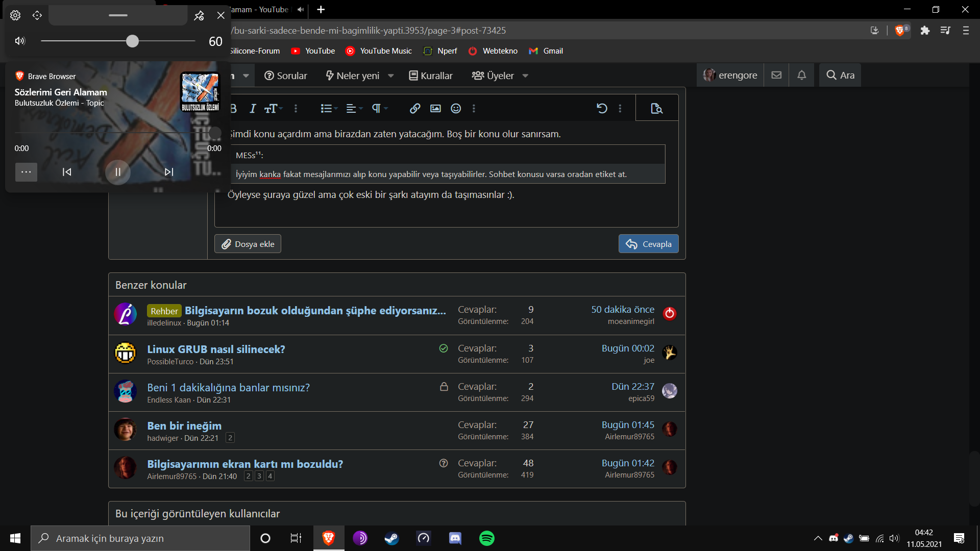Undo the last edit in editor

point(602,108)
